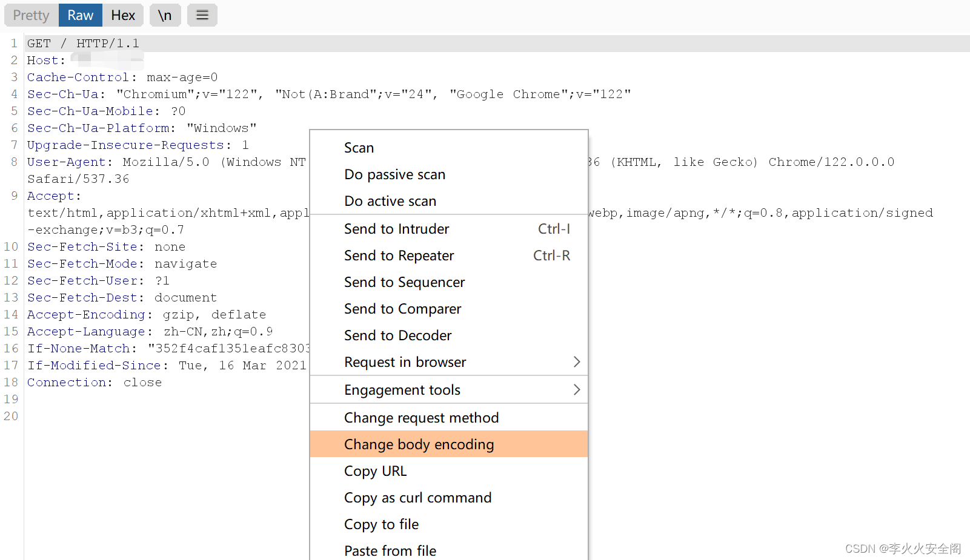Choose Copy to file
970x560 pixels.
[x=449, y=524]
